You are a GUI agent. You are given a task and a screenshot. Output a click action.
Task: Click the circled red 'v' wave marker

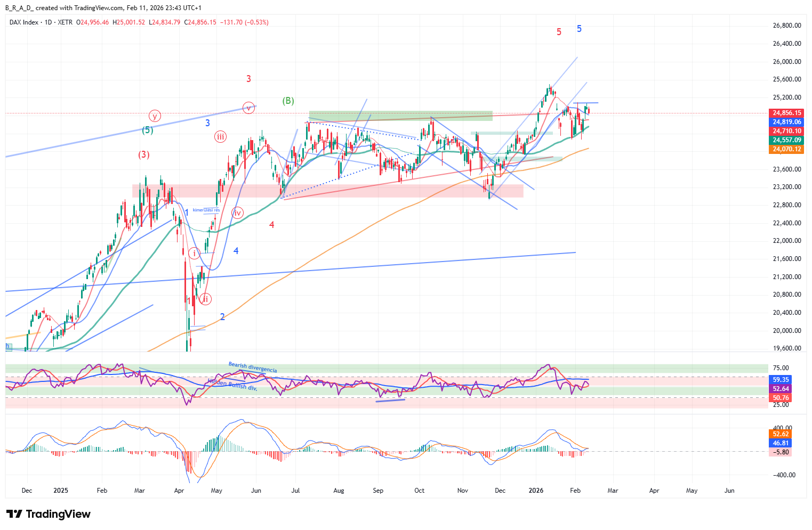tap(248, 108)
